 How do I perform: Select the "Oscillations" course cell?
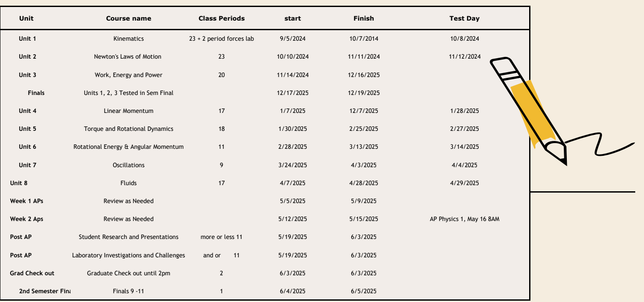click(128, 165)
